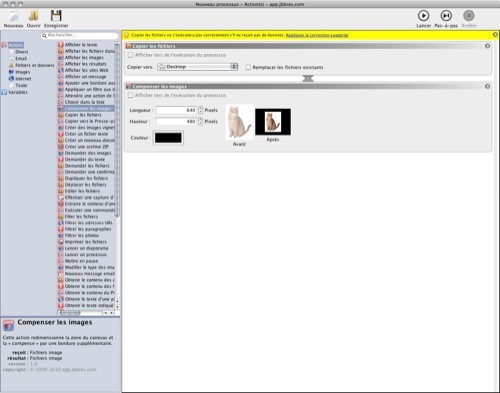Select the Actions category in the sidebar
The width and height of the screenshot is (500, 393).
point(16,45)
